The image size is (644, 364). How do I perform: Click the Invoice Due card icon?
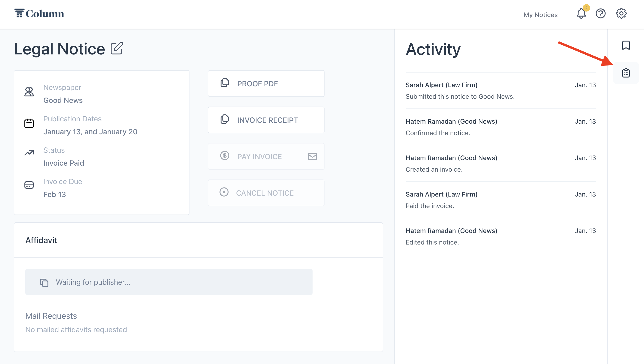[29, 185]
